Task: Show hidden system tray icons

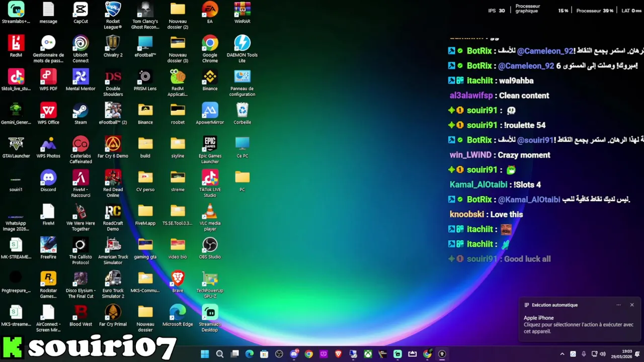Action: tap(562, 354)
